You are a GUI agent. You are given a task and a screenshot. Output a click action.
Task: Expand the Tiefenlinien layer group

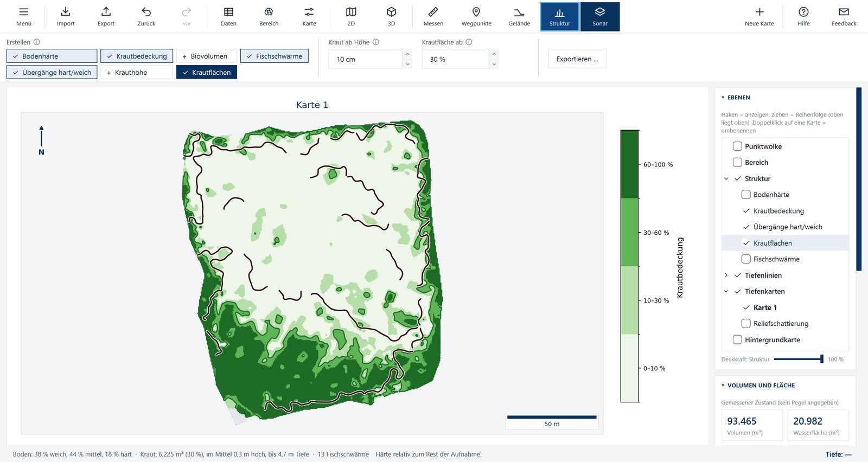click(x=726, y=275)
